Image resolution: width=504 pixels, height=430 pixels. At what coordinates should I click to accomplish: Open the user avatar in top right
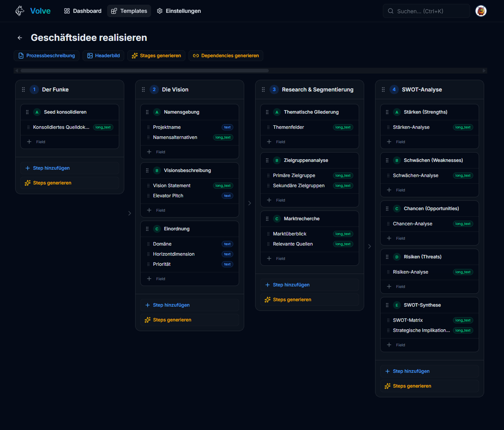point(481,11)
